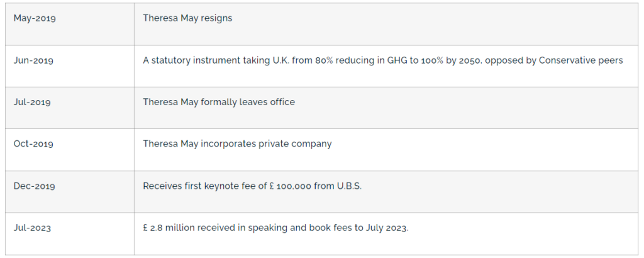
Task: Click the Oct-2019 date cell
Action: click(x=34, y=144)
